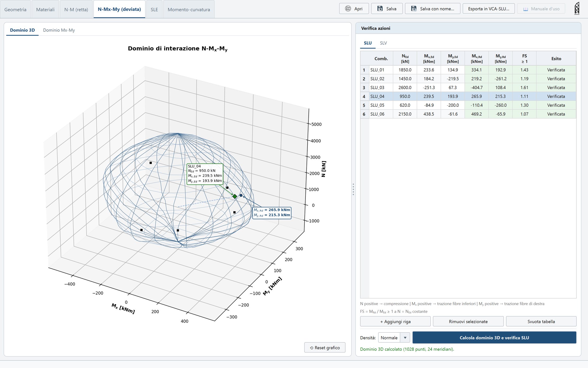Switch to the Geometria tab

point(16,9)
